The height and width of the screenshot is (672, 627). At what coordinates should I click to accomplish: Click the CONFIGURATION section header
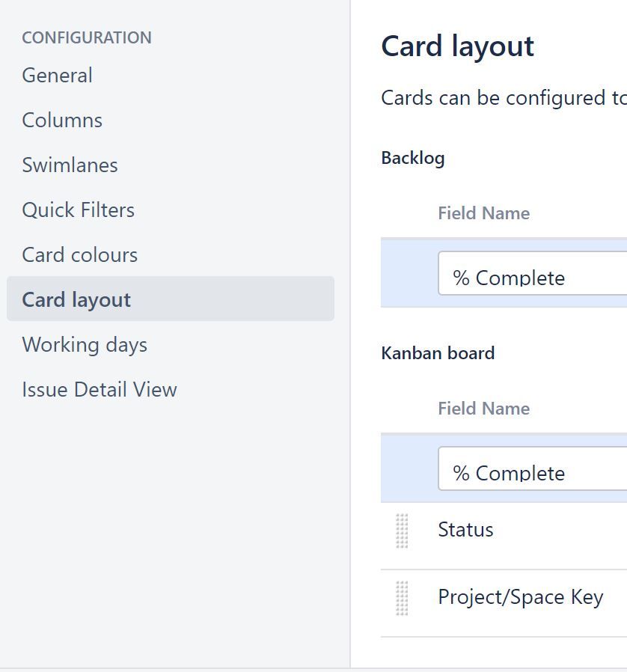86,37
